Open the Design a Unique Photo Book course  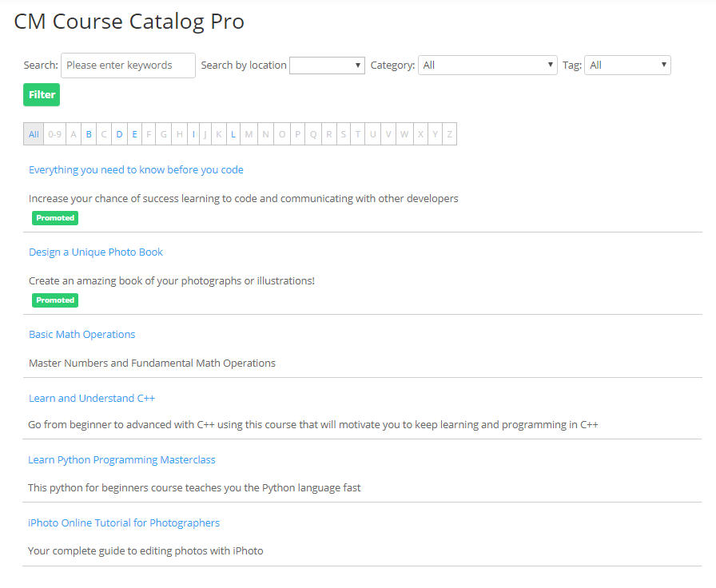tap(96, 252)
